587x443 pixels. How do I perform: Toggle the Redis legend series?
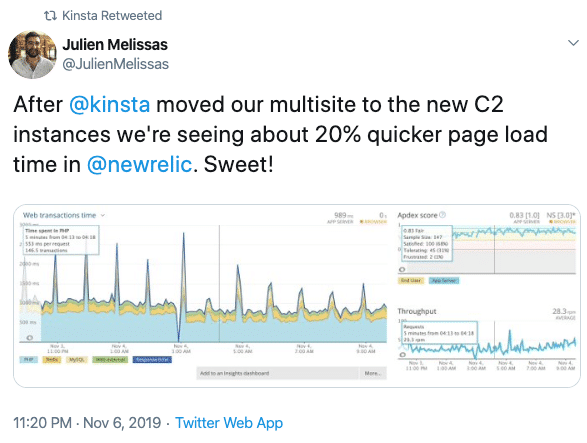(x=52, y=359)
